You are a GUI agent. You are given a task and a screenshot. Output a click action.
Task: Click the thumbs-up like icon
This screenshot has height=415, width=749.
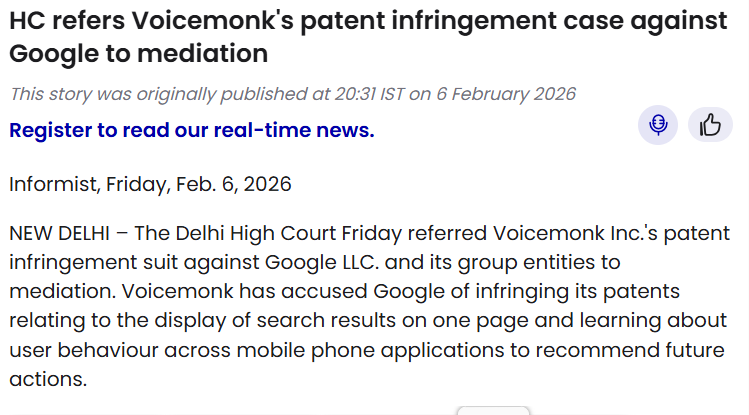click(710, 125)
